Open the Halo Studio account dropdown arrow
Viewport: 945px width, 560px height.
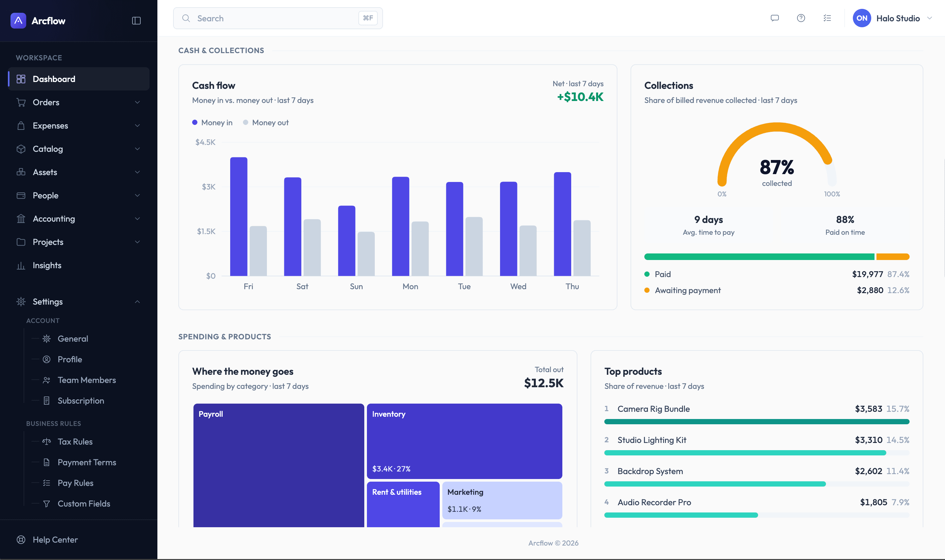pos(930,18)
